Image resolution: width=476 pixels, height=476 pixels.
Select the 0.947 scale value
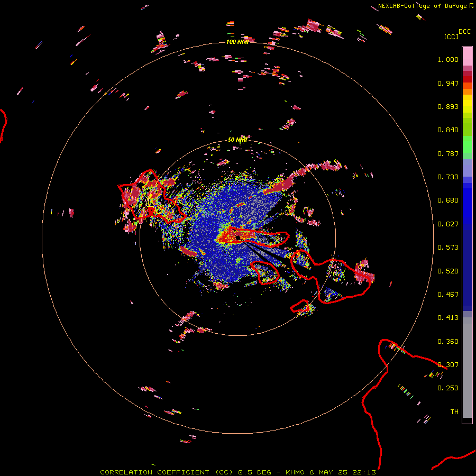448,83
